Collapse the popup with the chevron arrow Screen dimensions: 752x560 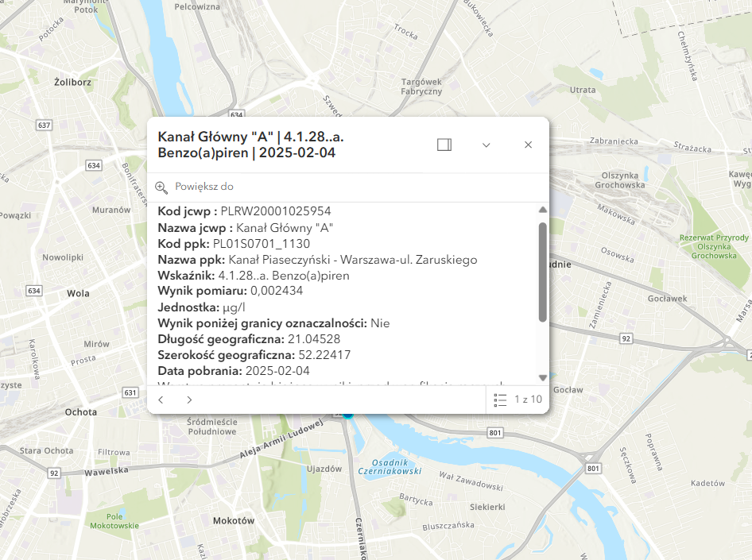coord(486,145)
